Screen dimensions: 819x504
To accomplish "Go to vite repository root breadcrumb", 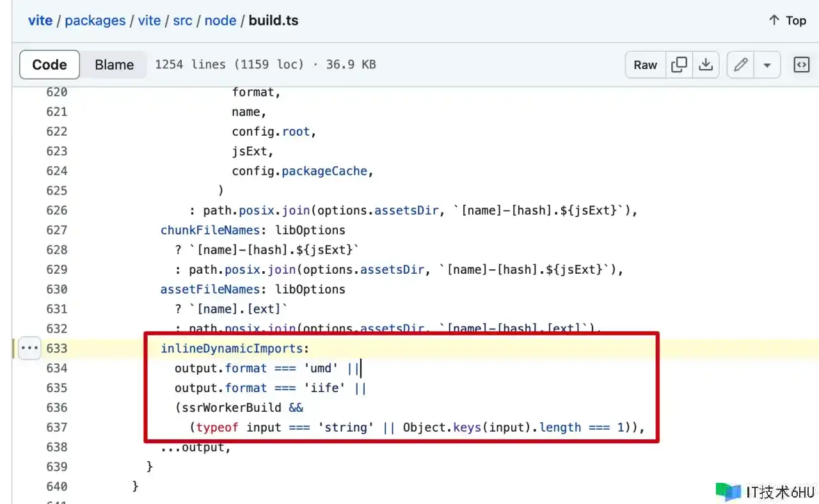I will point(40,20).
